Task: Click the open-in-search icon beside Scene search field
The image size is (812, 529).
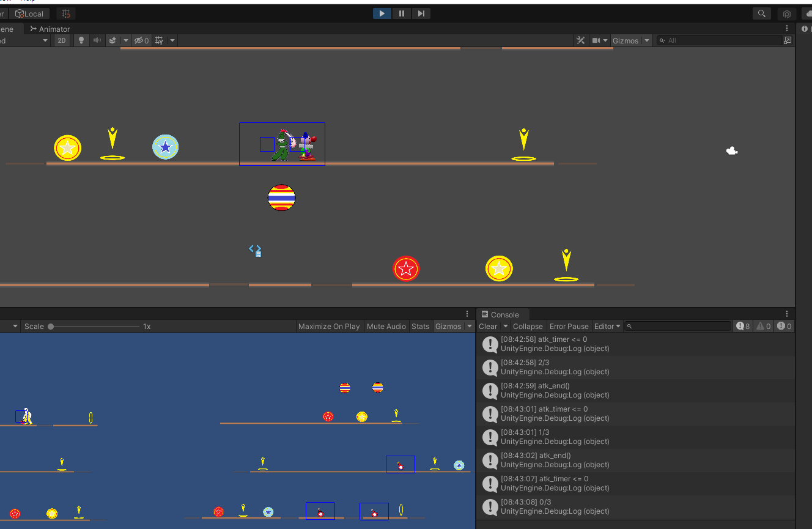Action: 788,40
